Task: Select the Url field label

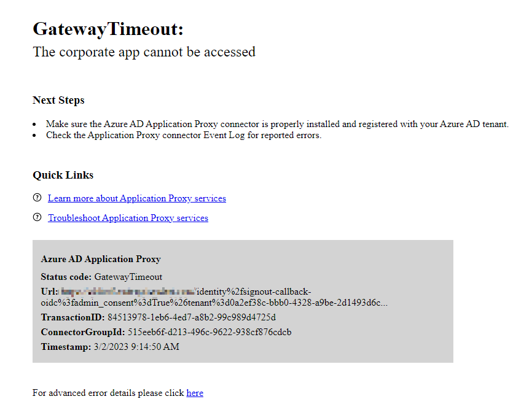Action: tap(48, 292)
